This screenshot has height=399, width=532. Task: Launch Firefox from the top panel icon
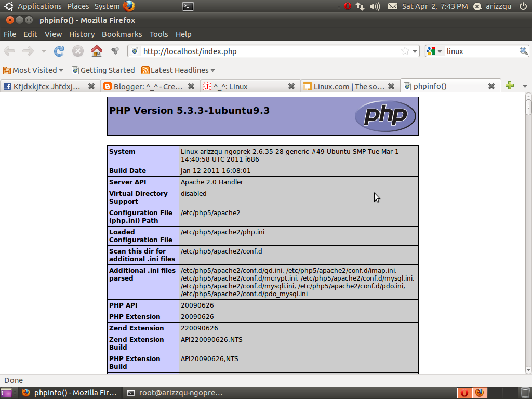coord(129,6)
